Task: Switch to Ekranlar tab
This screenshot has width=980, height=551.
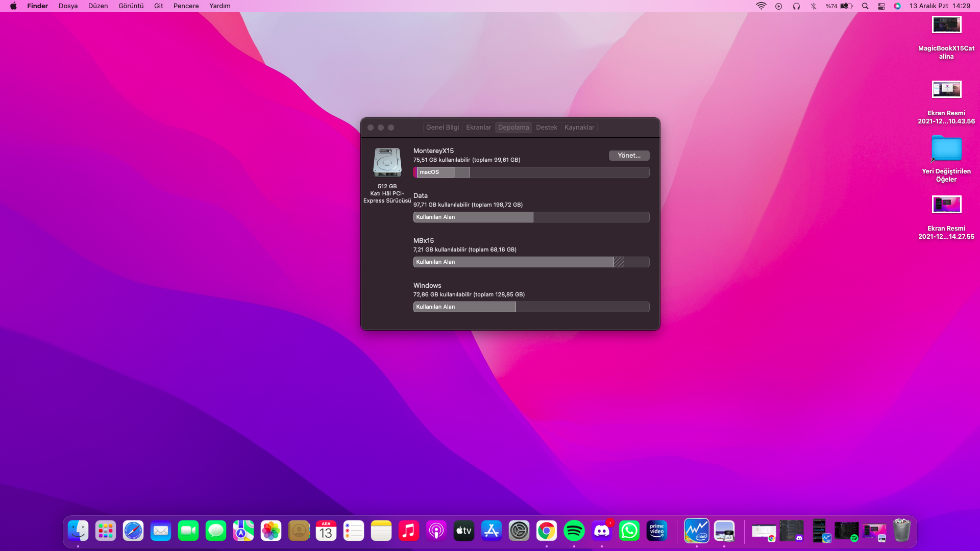Action: [x=478, y=128]
